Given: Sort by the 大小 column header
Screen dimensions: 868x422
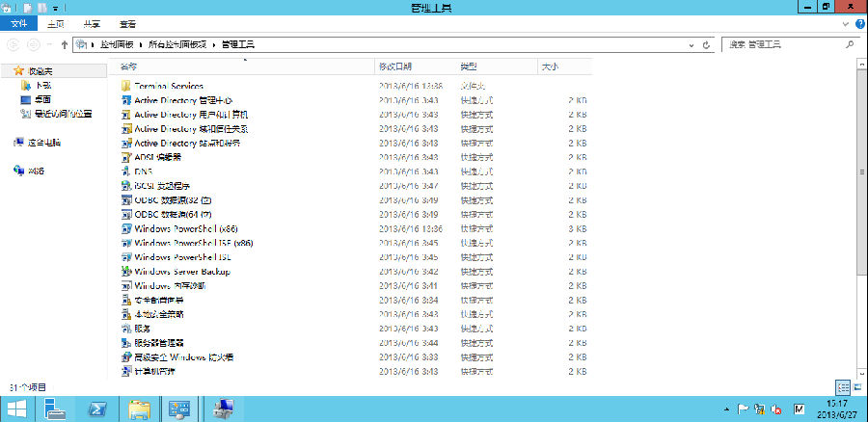Looking at the screenshot, I should pos(564,66).
